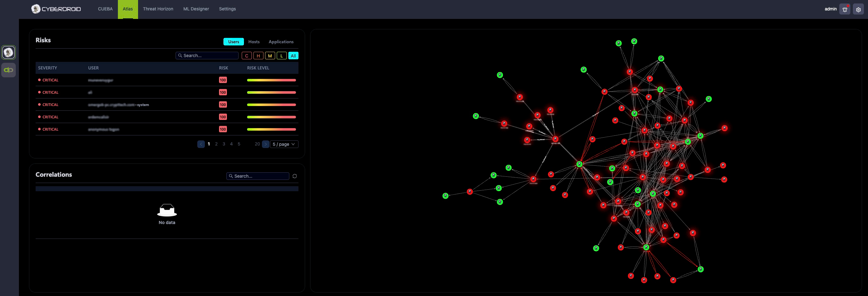Click the search icon in Risks search box
This screenshot has height=296, width=868.
click(180, 56)
